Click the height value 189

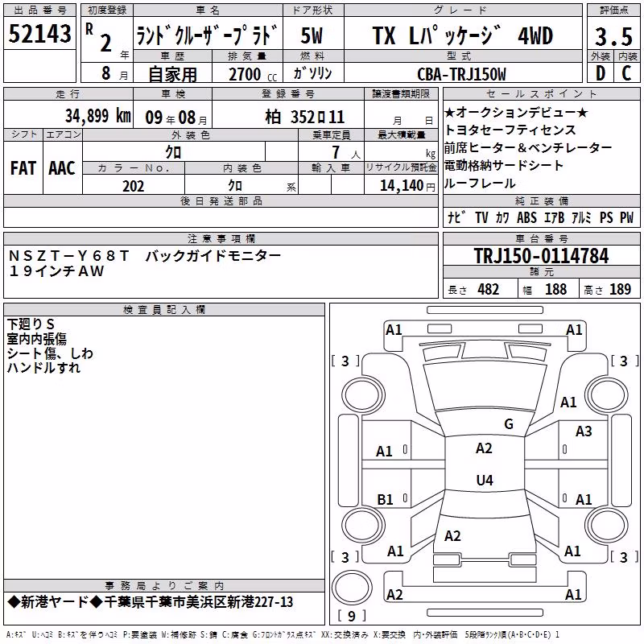(620, 289)
